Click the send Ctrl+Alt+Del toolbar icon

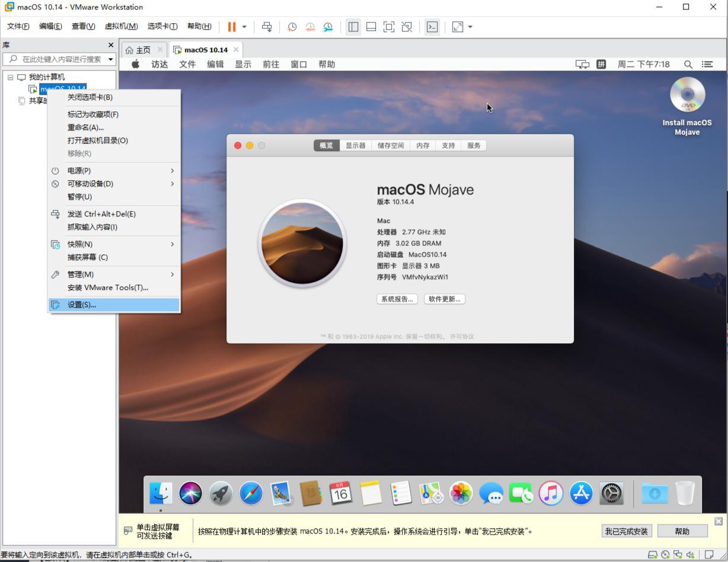(x=267, y=27)
